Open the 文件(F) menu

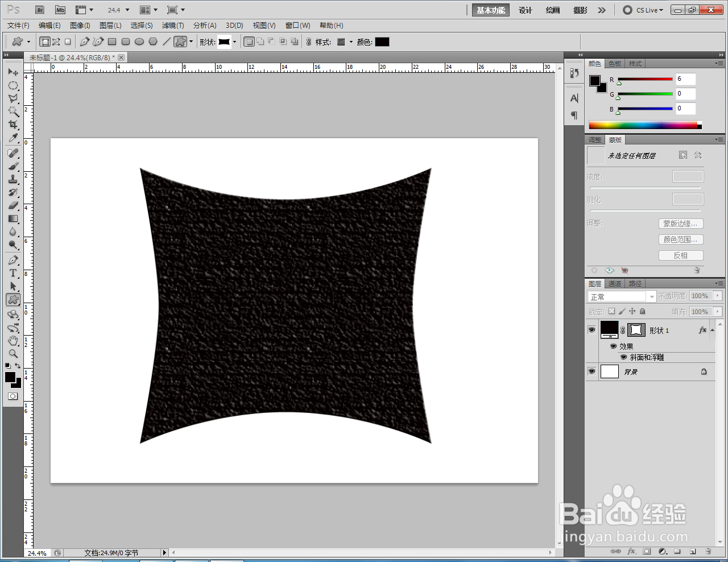click(18, 26)
